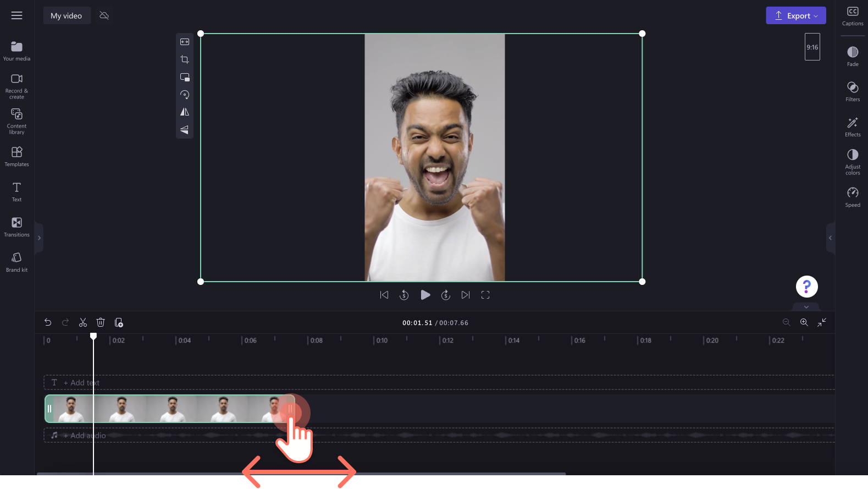This screenshot has width=868, height=489.
Task: Open Your media panel
Action: point(16,51)
